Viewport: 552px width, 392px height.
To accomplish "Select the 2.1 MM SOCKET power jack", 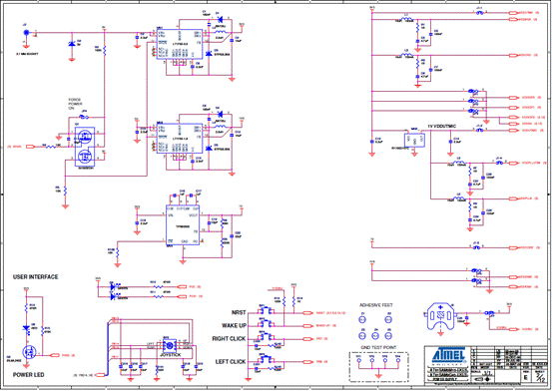I will pyautogui.click(x=26, y=33).
